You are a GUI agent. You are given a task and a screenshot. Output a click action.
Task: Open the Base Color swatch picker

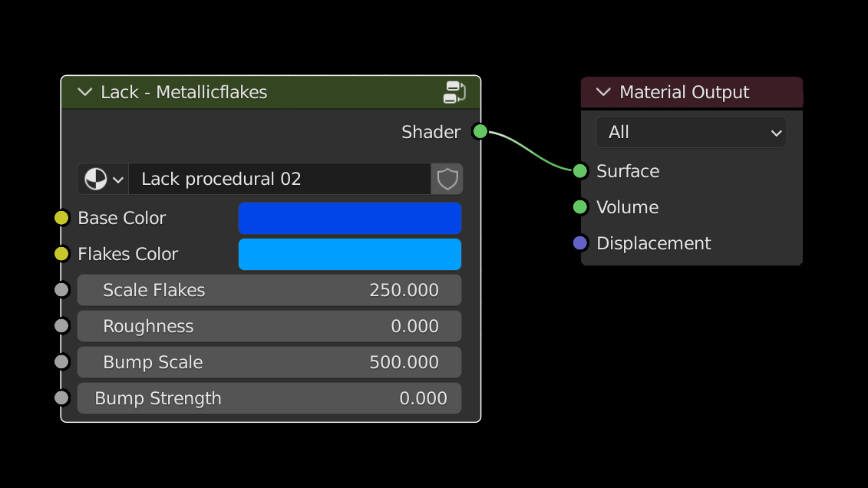tap(350, 218)
